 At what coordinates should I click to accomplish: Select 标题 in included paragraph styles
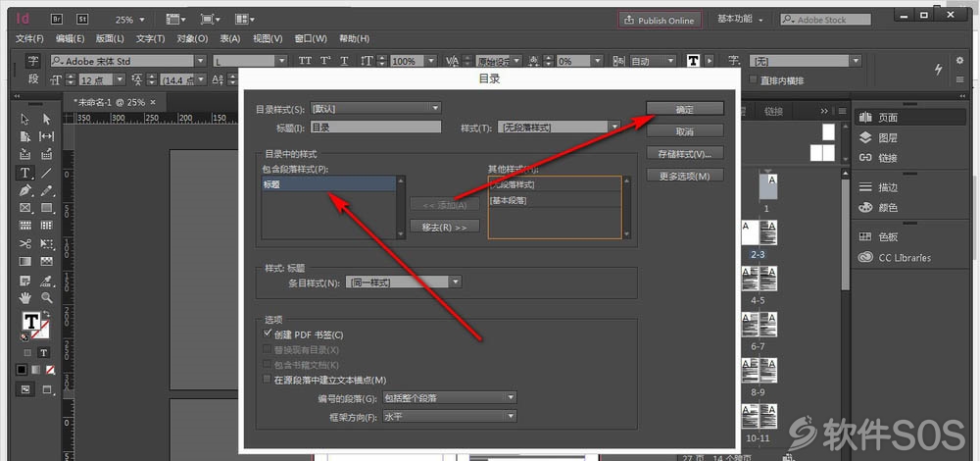pos(328,183)
